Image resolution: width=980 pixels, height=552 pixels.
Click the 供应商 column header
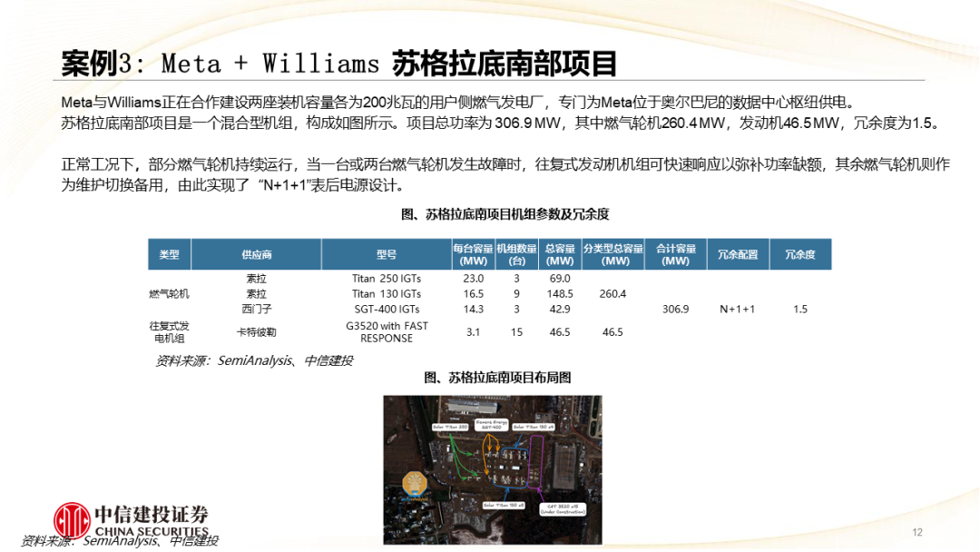(x=256, y=254)
